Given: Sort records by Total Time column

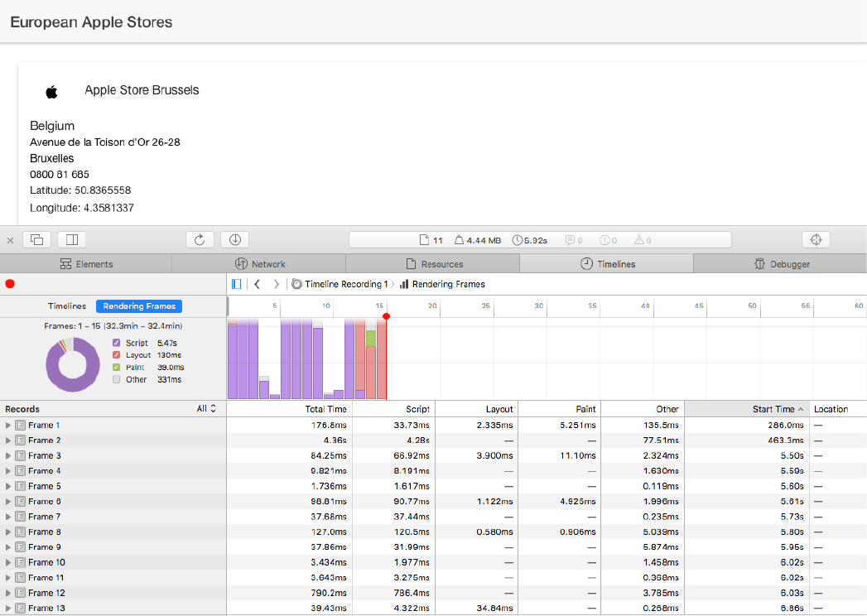Looking at the screenshot, I should 289,409.
